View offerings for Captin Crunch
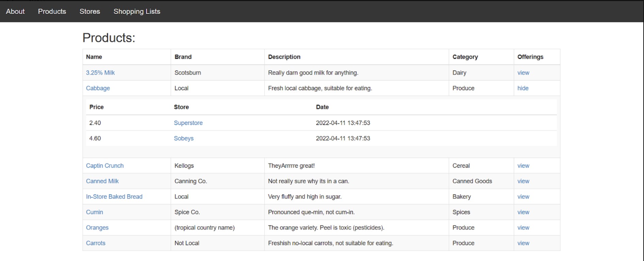This screenshot has height=261, width=644. click(523, 165)
